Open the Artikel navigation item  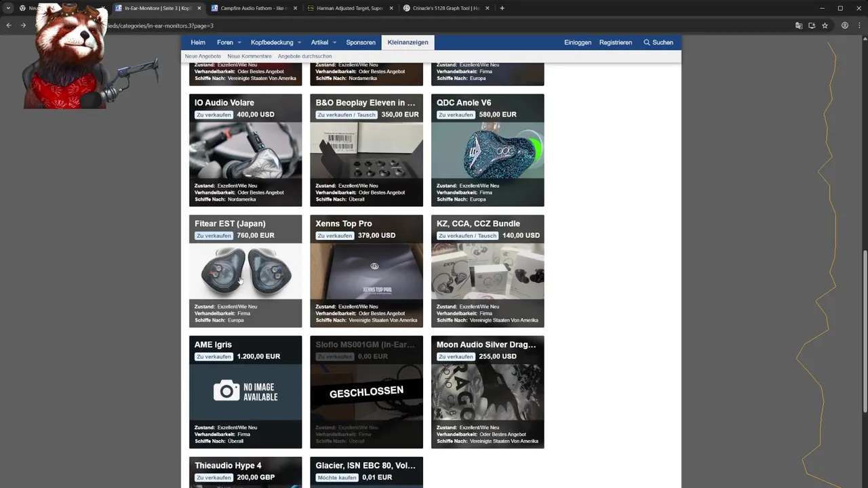coord(319,42)
